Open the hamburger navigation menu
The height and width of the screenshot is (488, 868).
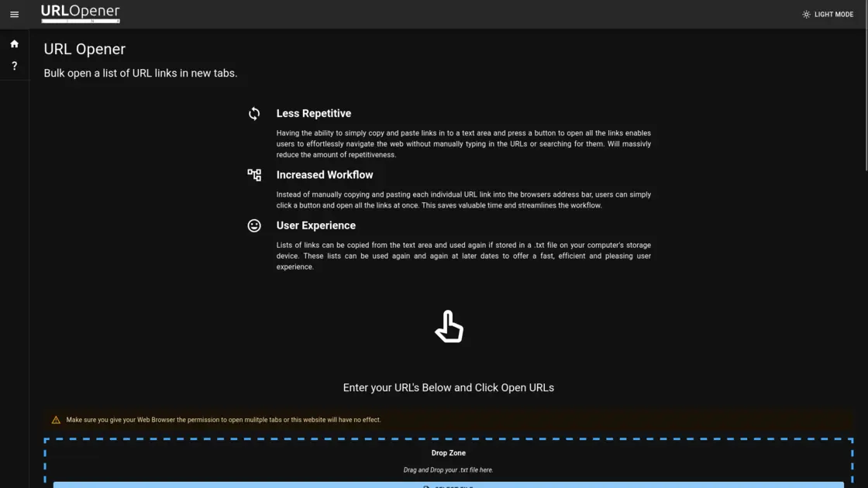(14, 14)
